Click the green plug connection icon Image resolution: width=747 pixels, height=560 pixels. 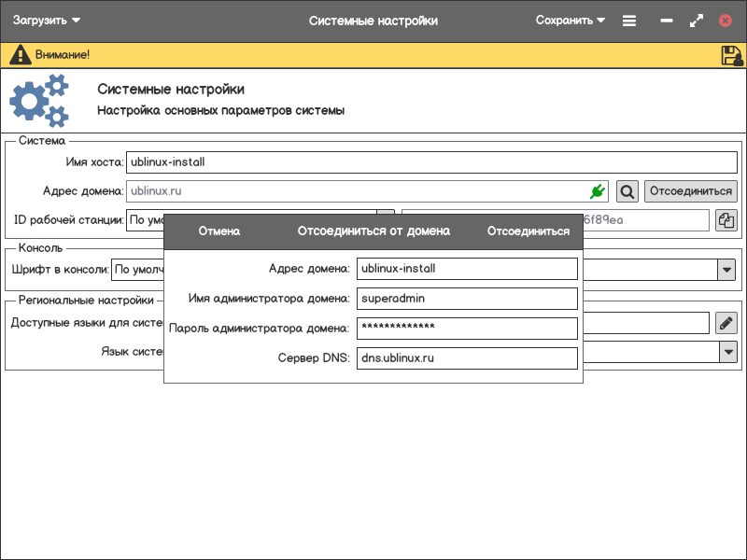(x=597, y=191)
